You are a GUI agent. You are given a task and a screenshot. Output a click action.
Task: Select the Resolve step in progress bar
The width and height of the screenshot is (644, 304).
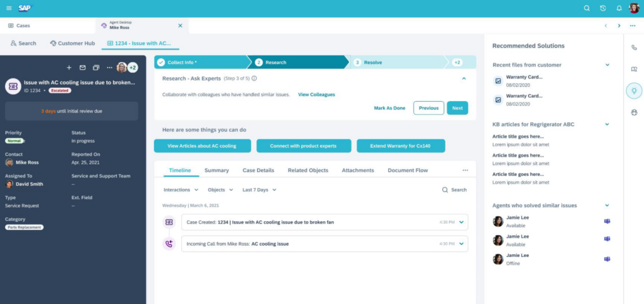coord(372,63)
